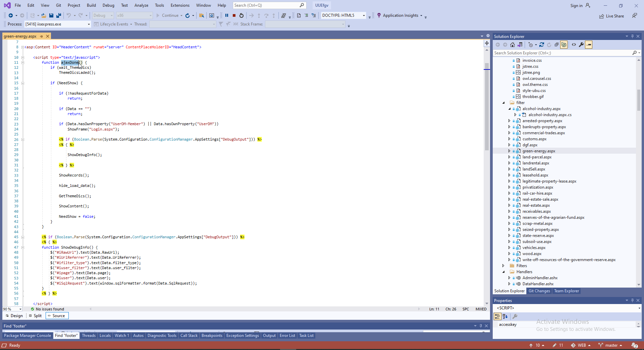Collapse the NeedShow block outline on line 15
Screen dimensions: 644x350
[23, 83]
